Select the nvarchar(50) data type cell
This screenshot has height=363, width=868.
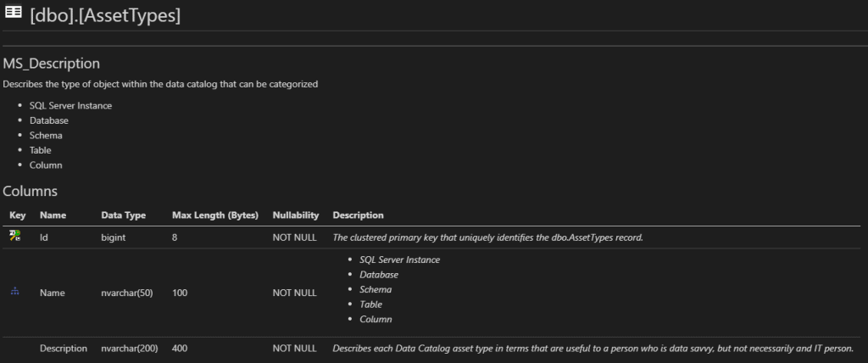point(127,293)
